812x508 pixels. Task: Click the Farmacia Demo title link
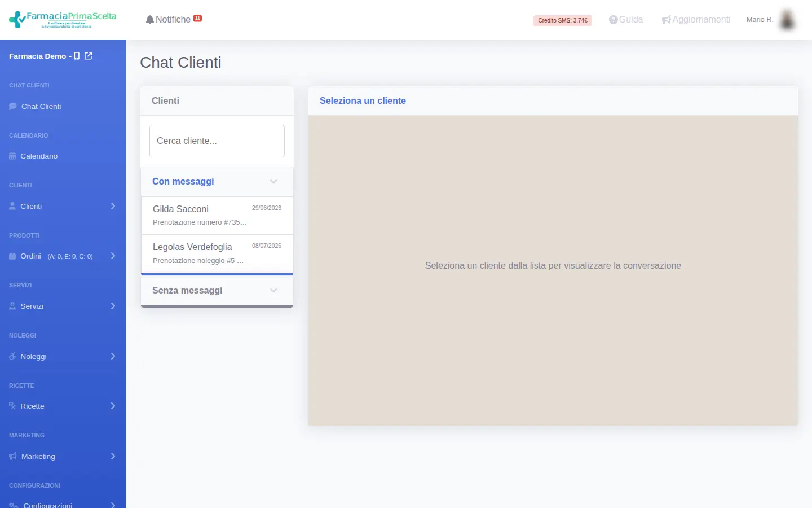[x=38, y=56]
